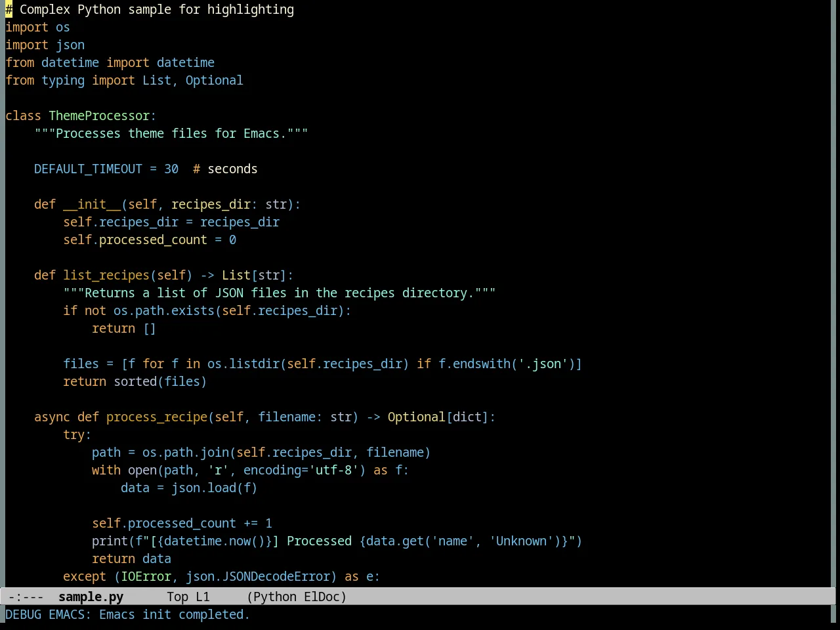Click the docstring 'Processes theme files for Emacs.'
The height and width of the screenshot is (630, 840).
(x=171, y=133)
